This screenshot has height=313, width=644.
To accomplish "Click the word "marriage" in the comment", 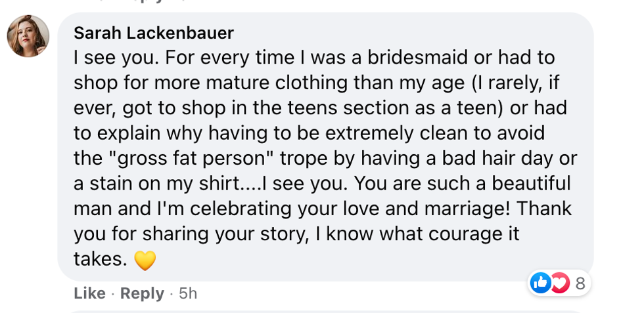I will 469,209.
